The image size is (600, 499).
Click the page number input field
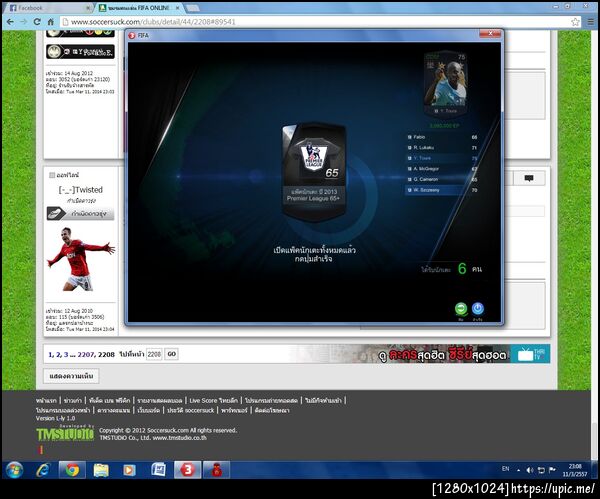click(x=154, y=354)
